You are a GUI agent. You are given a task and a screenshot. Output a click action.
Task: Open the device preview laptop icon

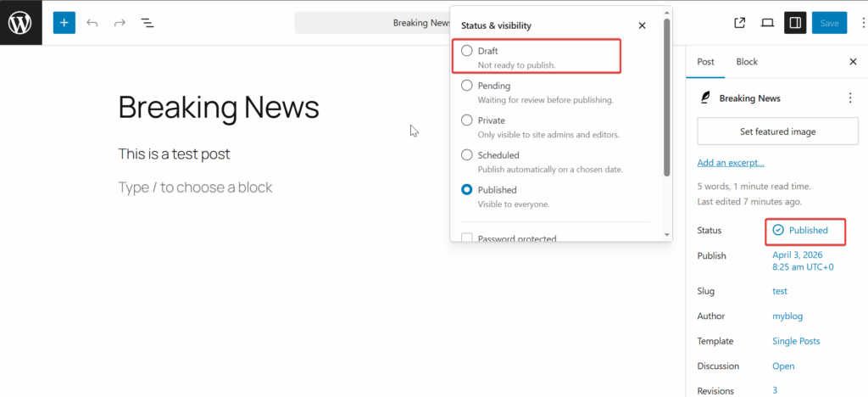coord(767,23)
